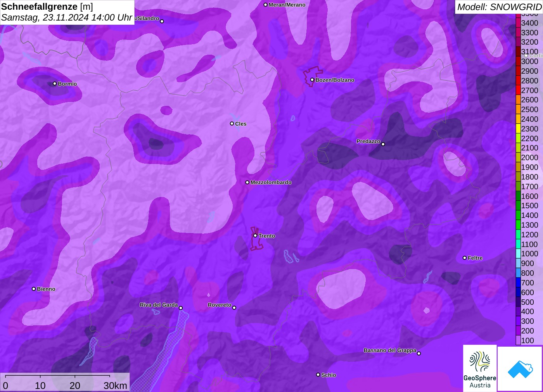The height and width of the screenshot is (392, 543).
Task: Select the 1500 green legend swatch
Action: pos(518,205)
